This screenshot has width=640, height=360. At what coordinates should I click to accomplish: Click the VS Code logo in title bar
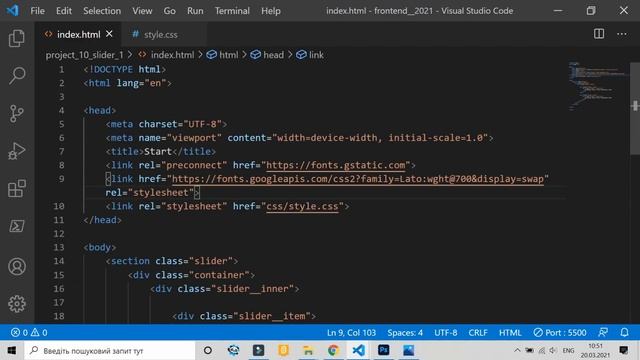click(13, 10)
